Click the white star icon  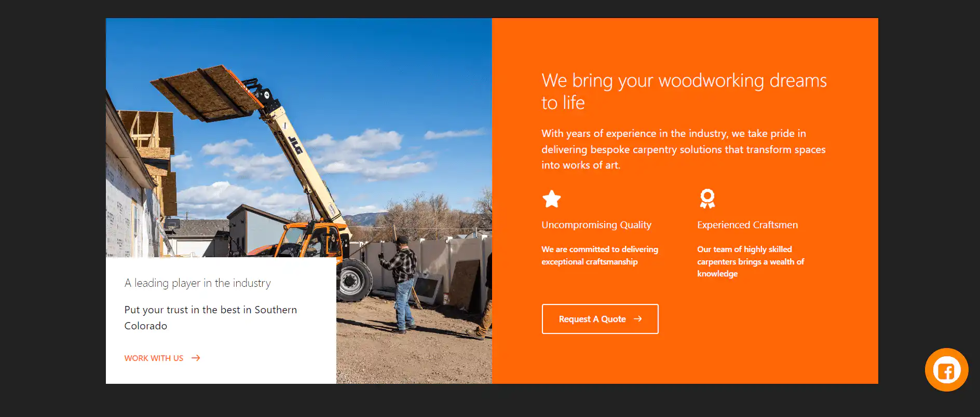tap(551, 199)
